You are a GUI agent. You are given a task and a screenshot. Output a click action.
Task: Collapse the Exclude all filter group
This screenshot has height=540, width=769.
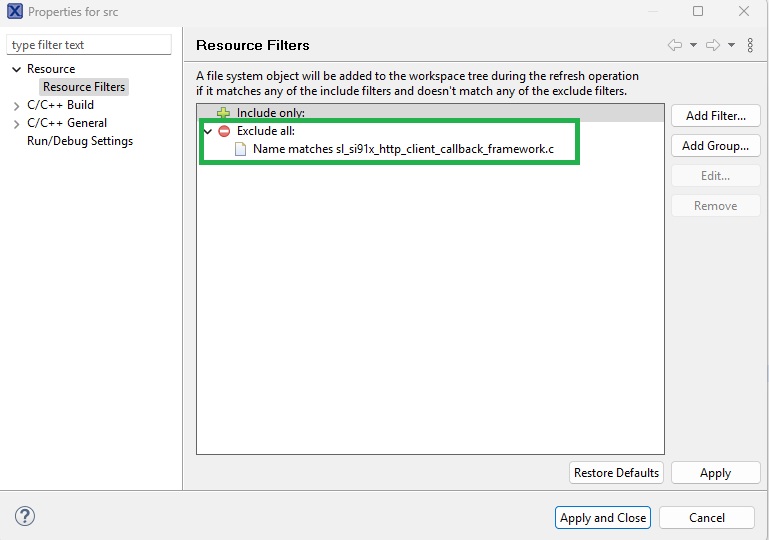point(208,131)
